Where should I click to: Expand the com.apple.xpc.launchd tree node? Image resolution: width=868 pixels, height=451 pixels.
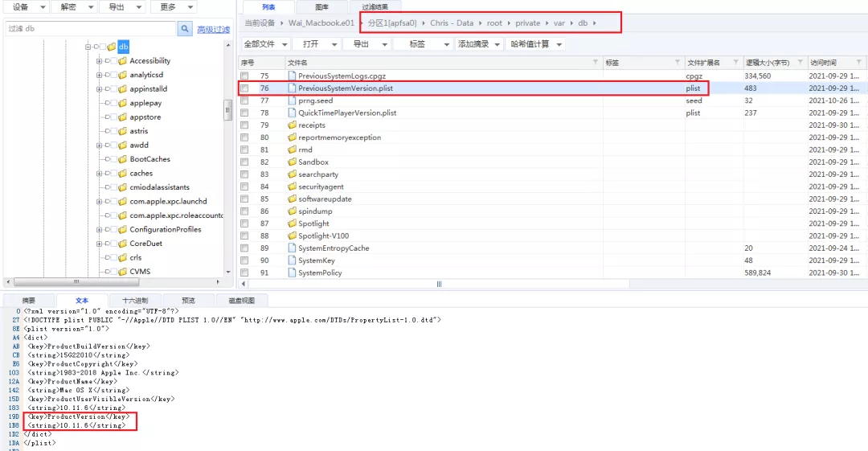tap(99, 201)
